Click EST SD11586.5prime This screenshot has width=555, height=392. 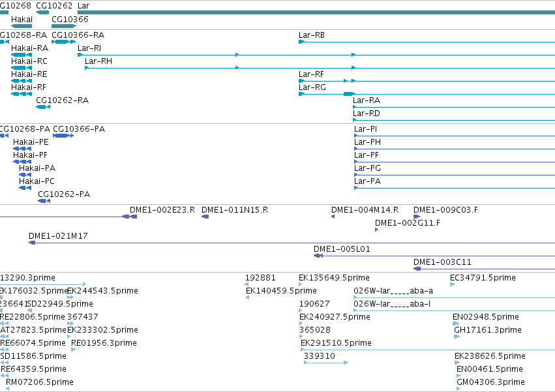[33, 356]
